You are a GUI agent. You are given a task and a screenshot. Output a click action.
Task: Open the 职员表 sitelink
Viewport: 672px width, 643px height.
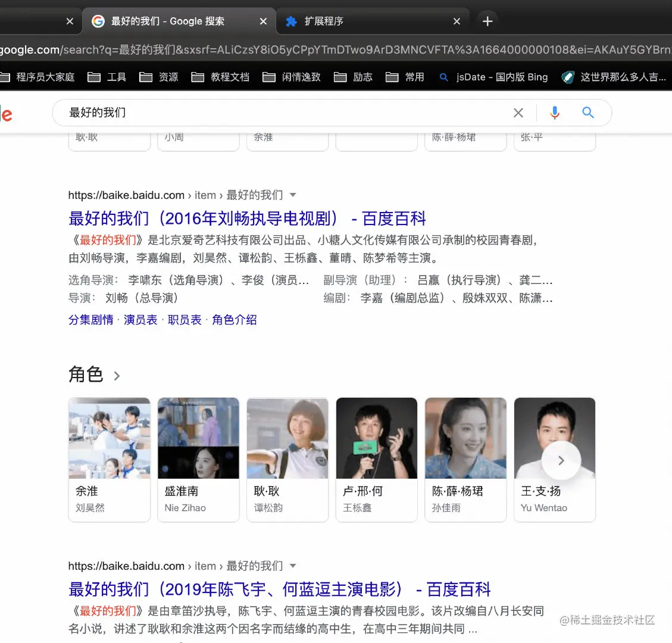pos(185,320)
